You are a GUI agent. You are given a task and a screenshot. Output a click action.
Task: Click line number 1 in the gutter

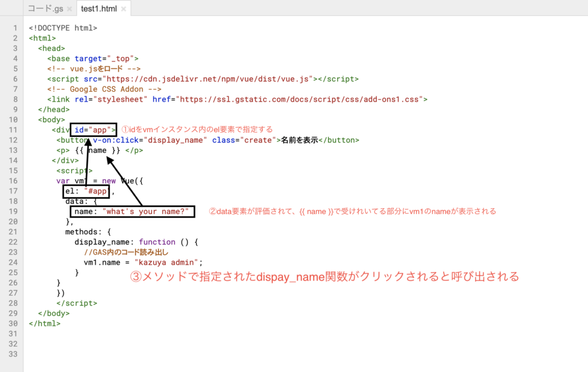pos(16,28)
